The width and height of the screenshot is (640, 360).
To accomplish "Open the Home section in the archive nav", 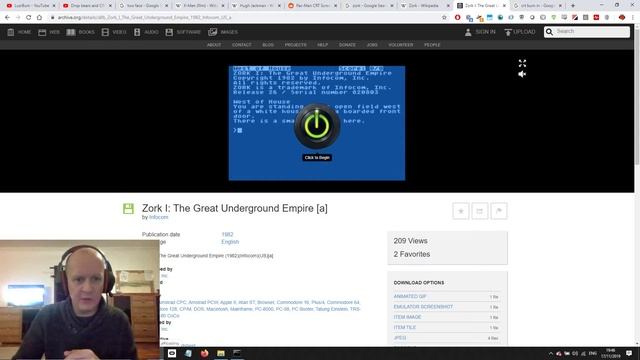I will tap(19, 32).
